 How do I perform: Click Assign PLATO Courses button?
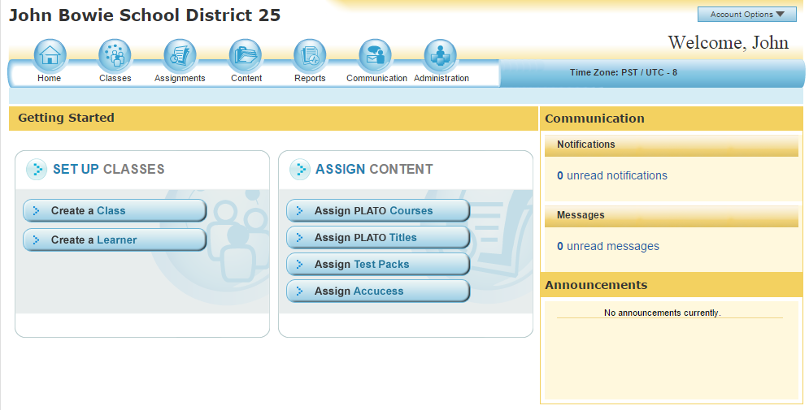[378, 211]
